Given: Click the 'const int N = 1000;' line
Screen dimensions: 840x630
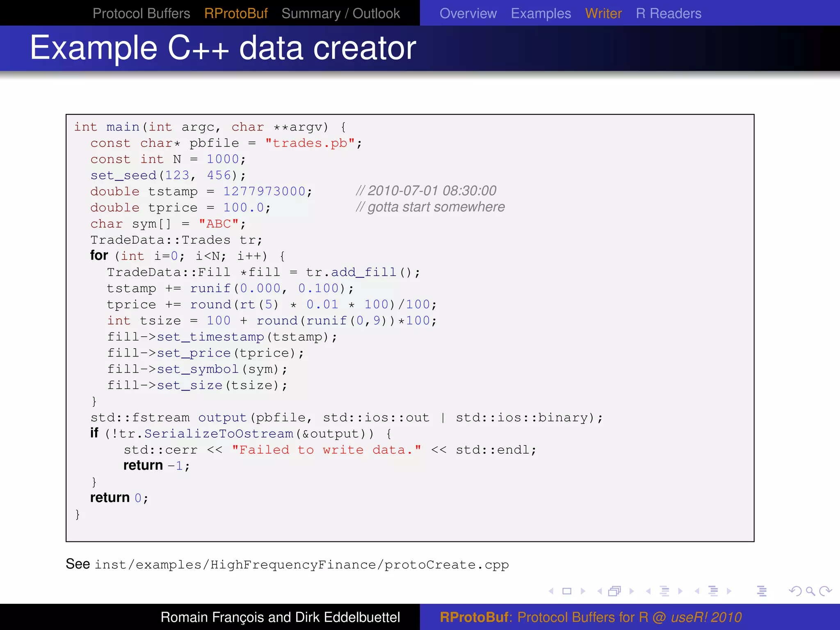Looking at the screenshot, I should 168,159.
